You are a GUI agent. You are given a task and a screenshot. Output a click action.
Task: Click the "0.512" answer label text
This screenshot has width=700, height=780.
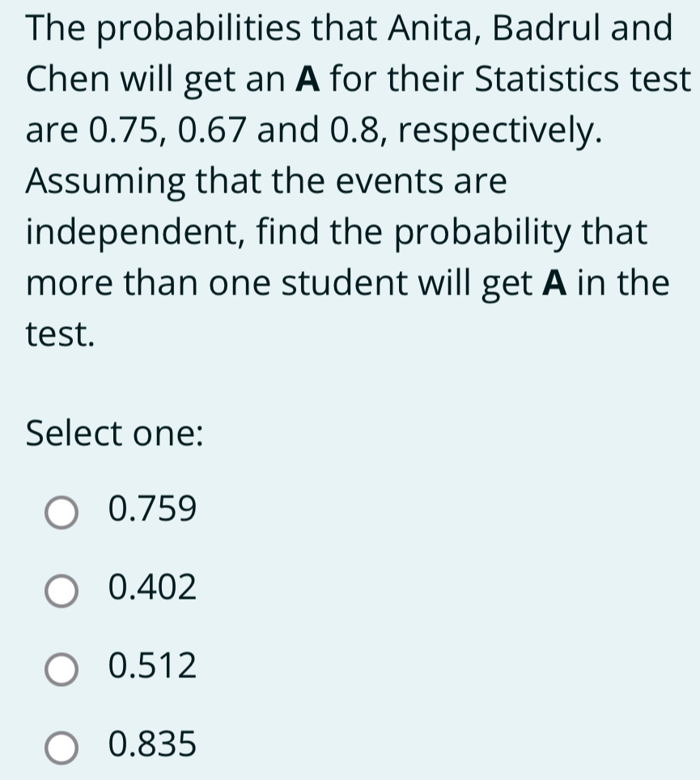tap(152, 666)
